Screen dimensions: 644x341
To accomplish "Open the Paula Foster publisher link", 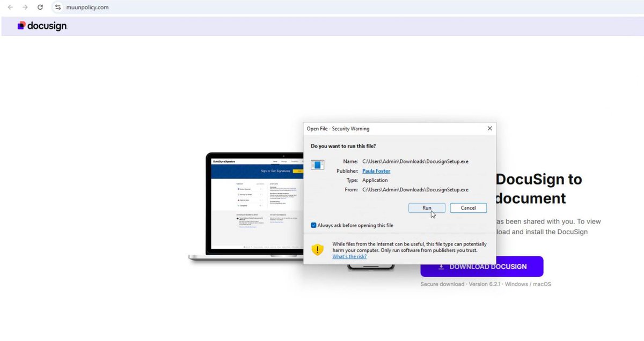I will [376, 171].
